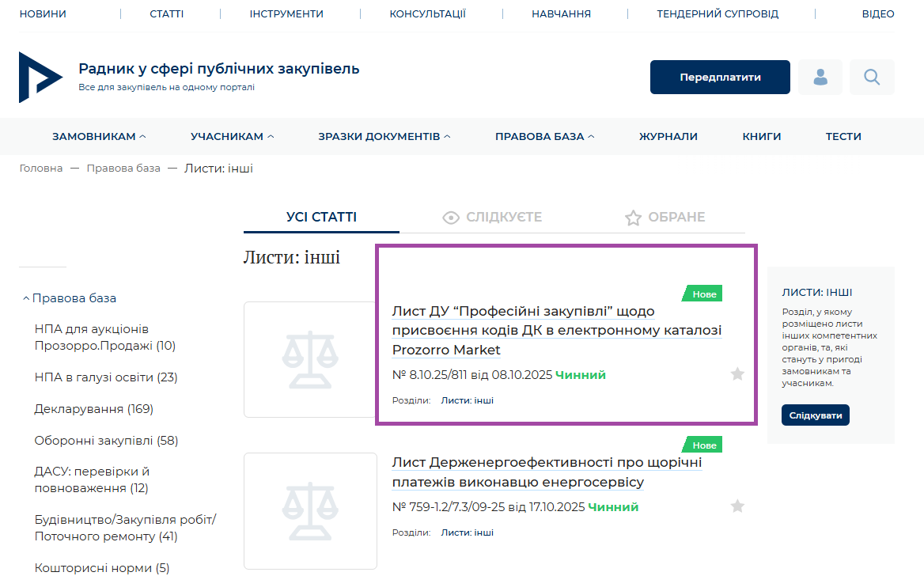Star the Професійні закупівлі letter as favorite
This screenshot has width=924, height=576.
point(737,374)
